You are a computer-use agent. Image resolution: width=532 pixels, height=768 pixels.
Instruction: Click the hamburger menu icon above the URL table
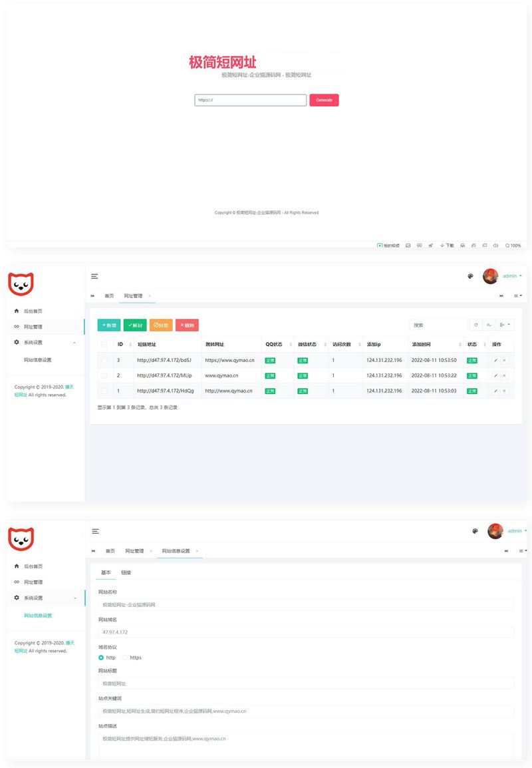click(95, 276)
